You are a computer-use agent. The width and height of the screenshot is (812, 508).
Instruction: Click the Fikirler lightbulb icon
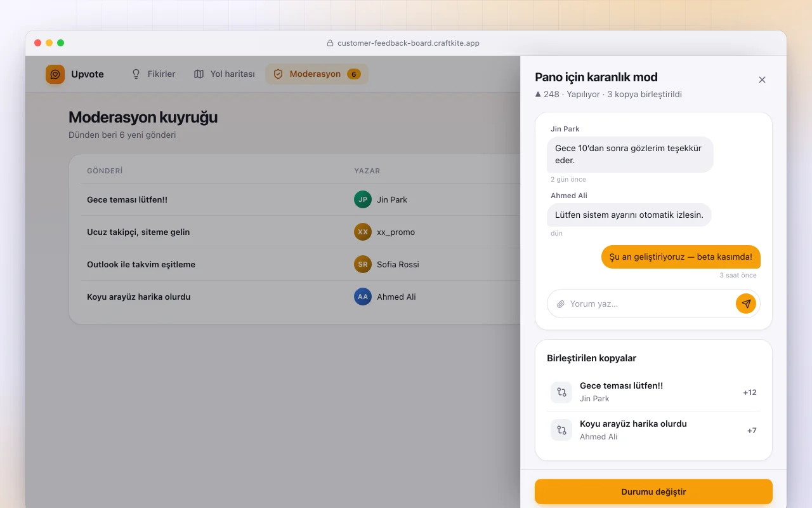[136, 74]
